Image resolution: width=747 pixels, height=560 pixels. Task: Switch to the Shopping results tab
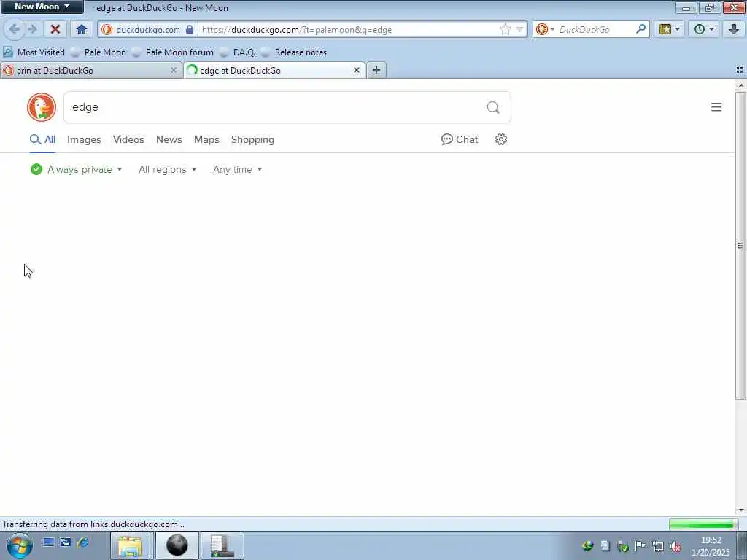click(x=252, y=139)
